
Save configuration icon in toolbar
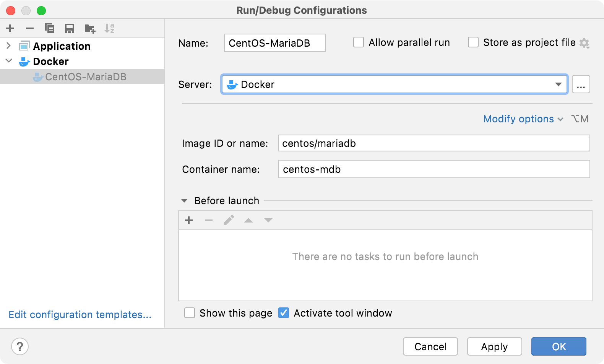(70, 28)
